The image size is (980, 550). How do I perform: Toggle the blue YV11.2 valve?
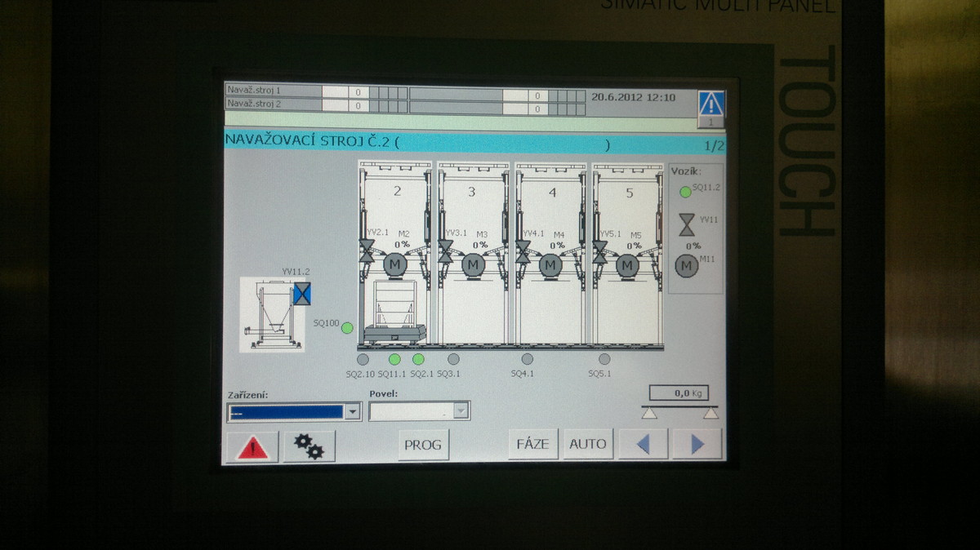[x=302, y=294]
